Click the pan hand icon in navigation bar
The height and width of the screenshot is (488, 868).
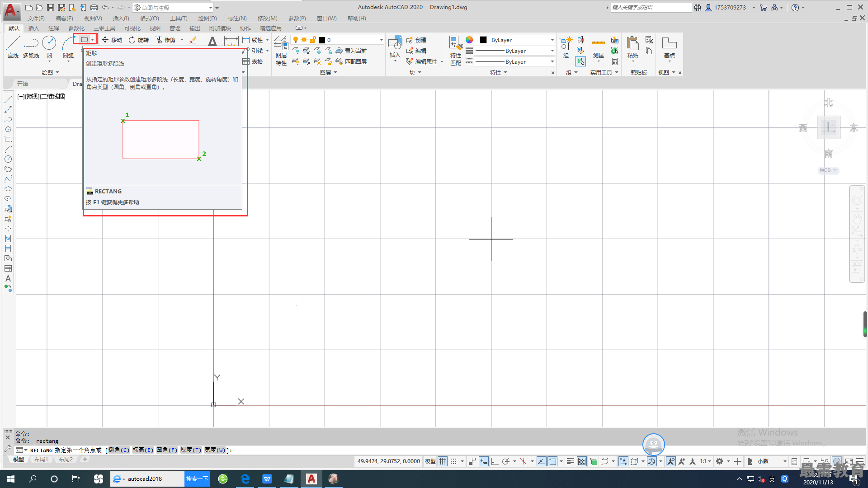[857, 219]
